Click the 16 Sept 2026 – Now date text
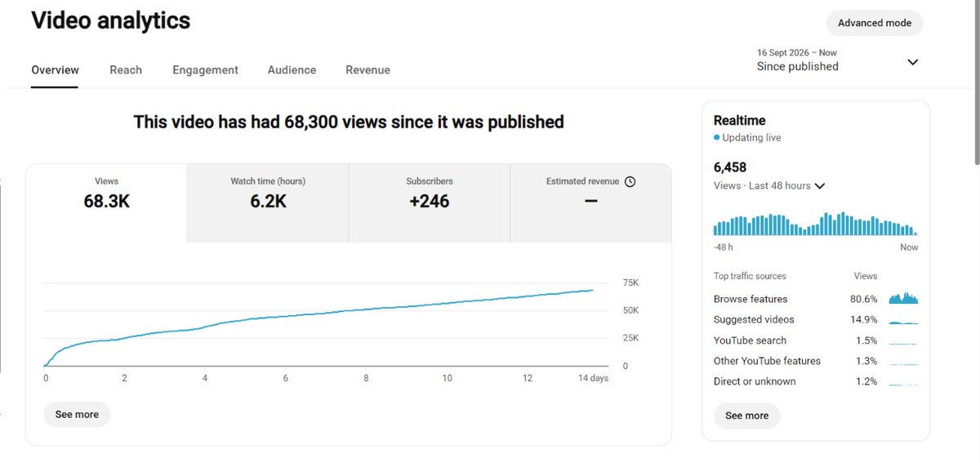This screenshot has width=980, height=463. [797, 53]
